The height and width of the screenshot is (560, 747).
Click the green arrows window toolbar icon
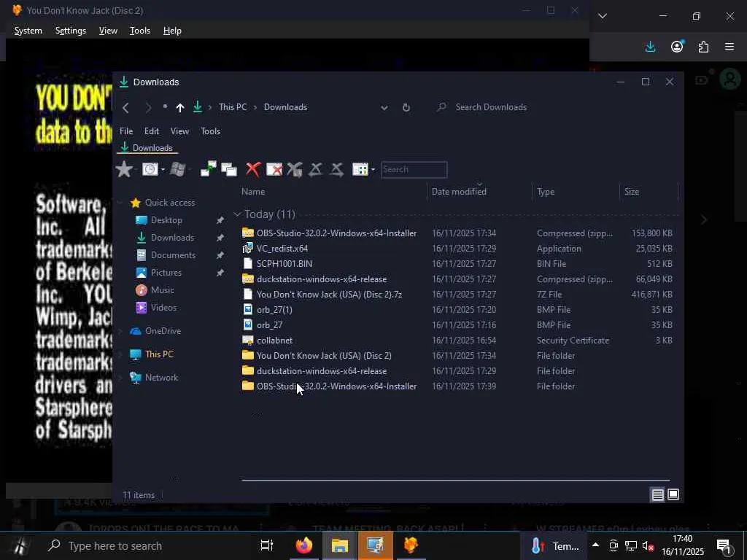[x=208, y=169]
